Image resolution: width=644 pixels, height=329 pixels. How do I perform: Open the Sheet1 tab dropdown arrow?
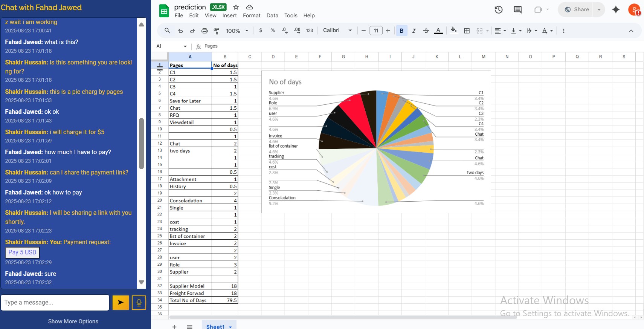[x=230, y=327]
